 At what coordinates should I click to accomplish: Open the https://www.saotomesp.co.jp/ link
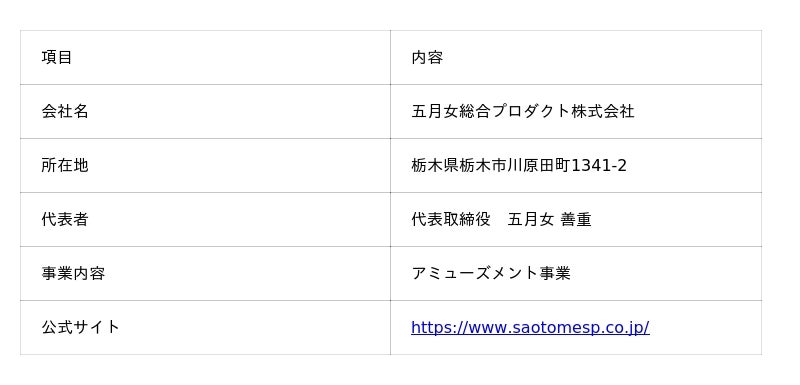(x=530, y=327)
